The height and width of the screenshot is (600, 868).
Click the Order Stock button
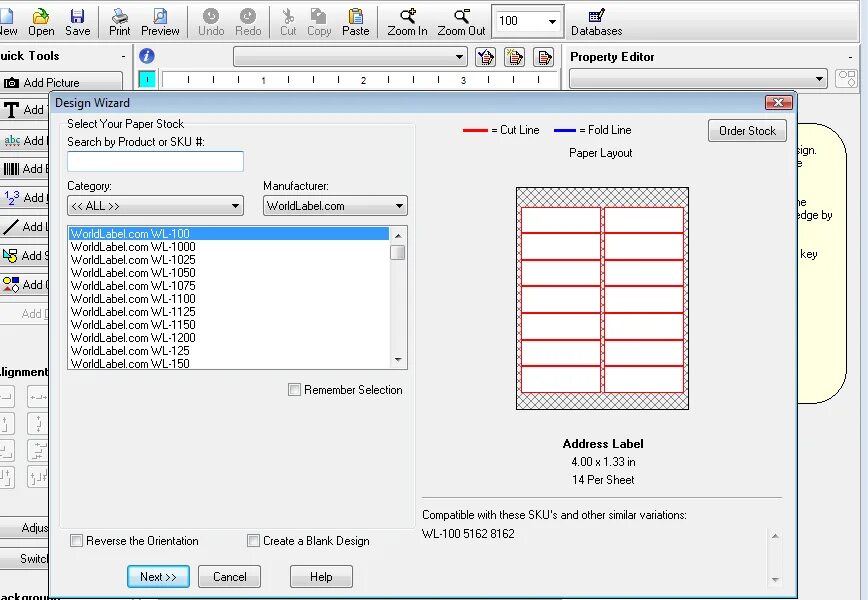click(747, 131)
